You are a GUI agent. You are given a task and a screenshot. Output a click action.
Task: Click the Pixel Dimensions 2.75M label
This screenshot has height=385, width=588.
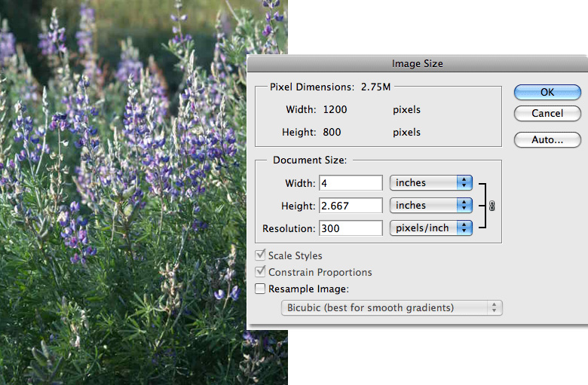[x=330, y=87]
